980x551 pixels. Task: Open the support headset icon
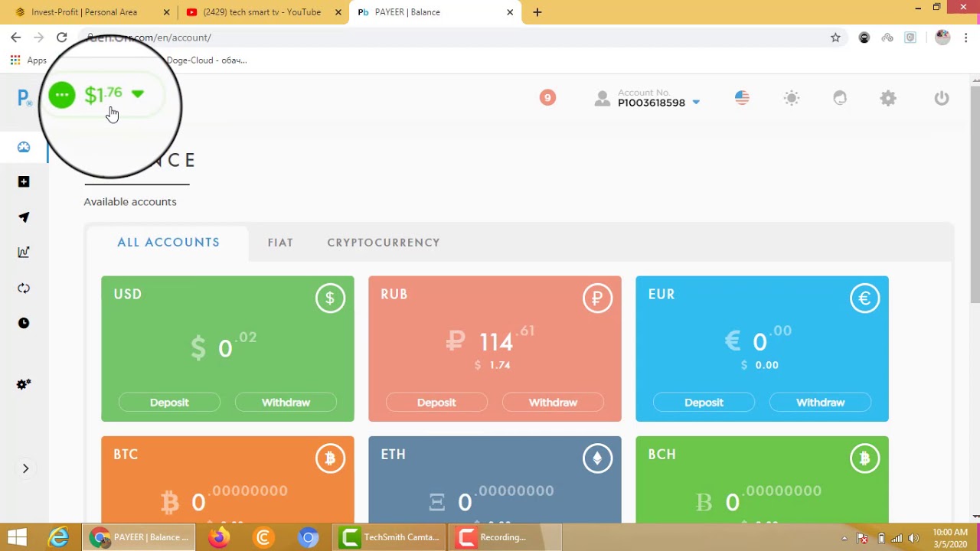(840, 98)
